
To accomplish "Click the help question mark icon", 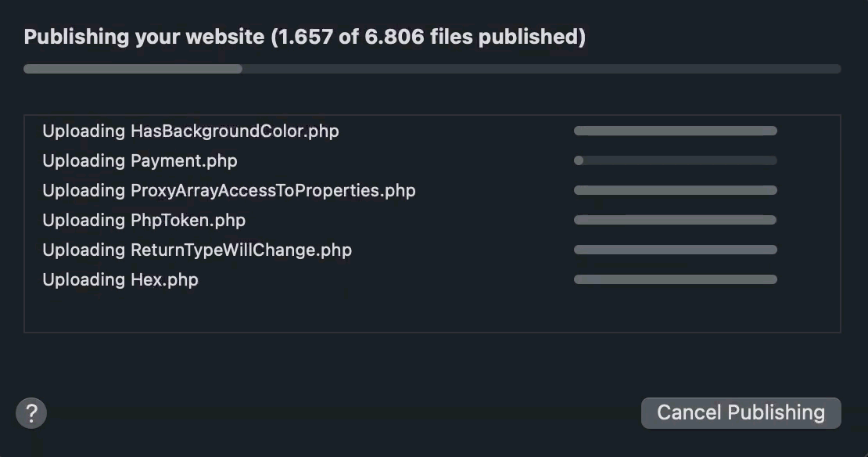I will [31, 412].
